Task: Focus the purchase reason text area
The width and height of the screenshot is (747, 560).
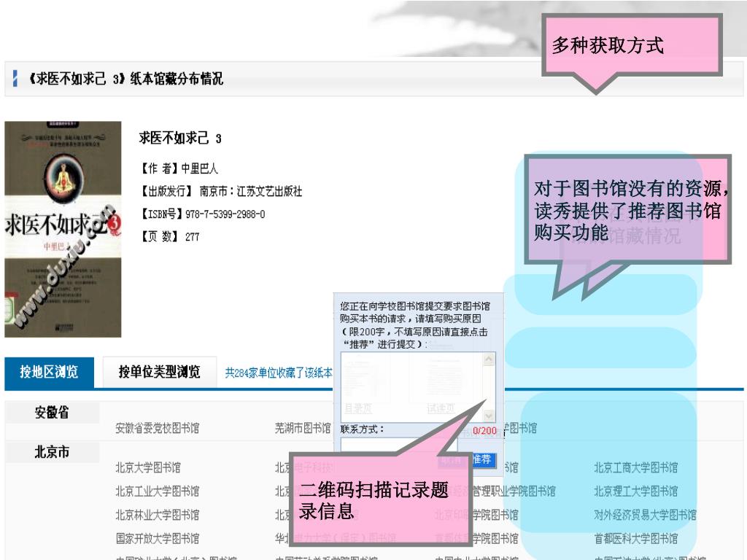Action: [x=413, y=387]
